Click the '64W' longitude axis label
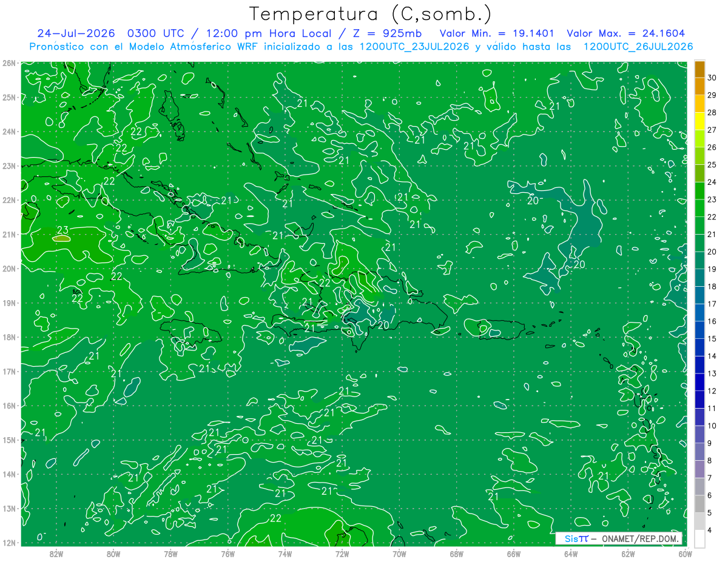 tap(571, 554)
